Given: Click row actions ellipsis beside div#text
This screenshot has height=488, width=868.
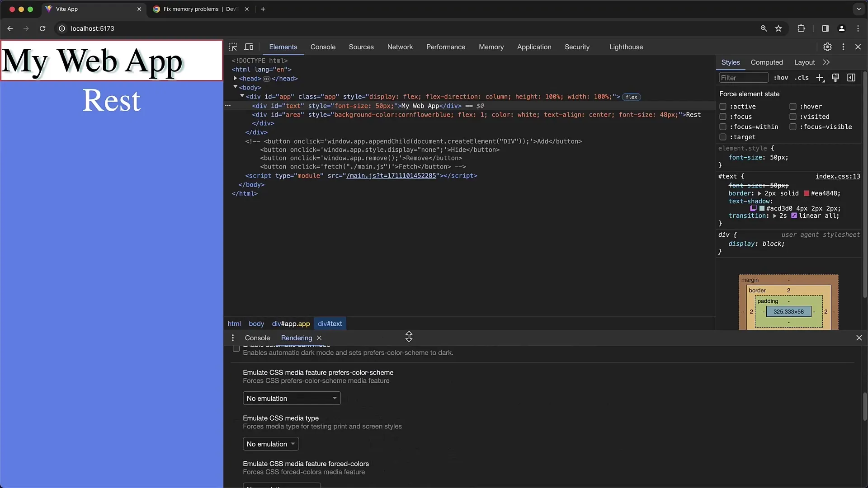Looking at the screenshot, I should (x=228, y=105).
